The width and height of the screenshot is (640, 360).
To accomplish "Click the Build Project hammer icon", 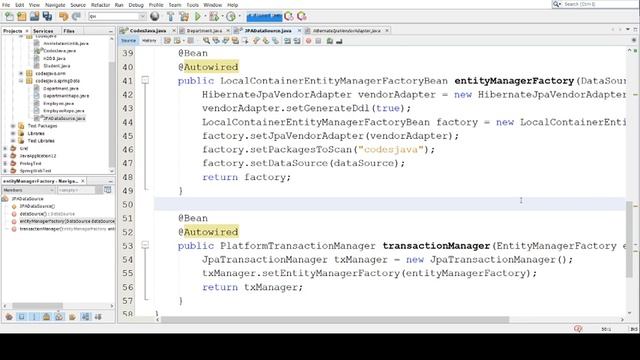I will [x=170, y=16].
